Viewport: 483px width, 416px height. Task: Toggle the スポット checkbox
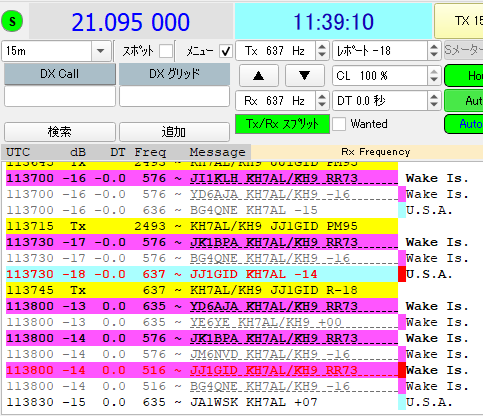pyautogui.click(x=166, y=51)
